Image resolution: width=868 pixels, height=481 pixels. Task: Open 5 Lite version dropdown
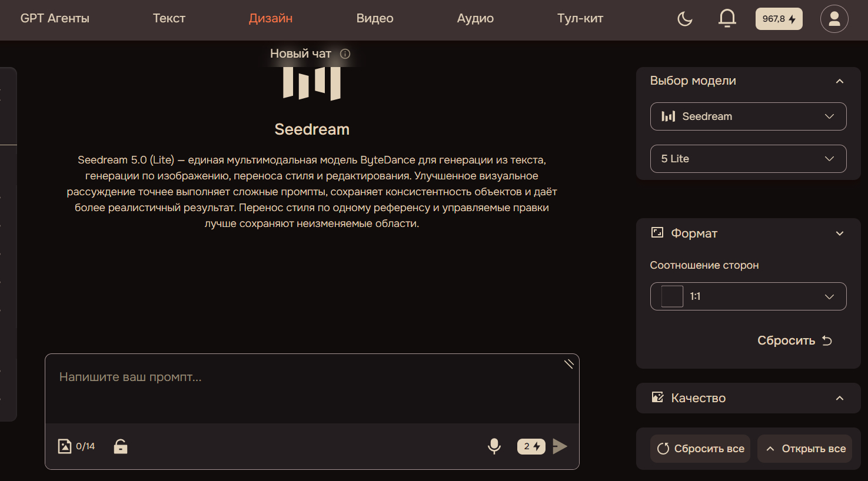coord(748,159)
